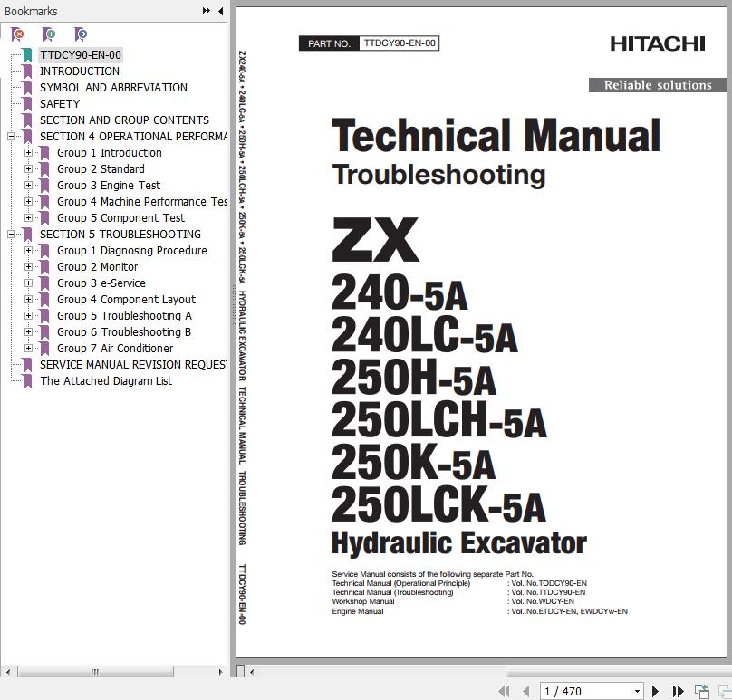The image size is (732, 700).
Task: Expand Group 2 Monitor
Action: [x=28, y=267]
